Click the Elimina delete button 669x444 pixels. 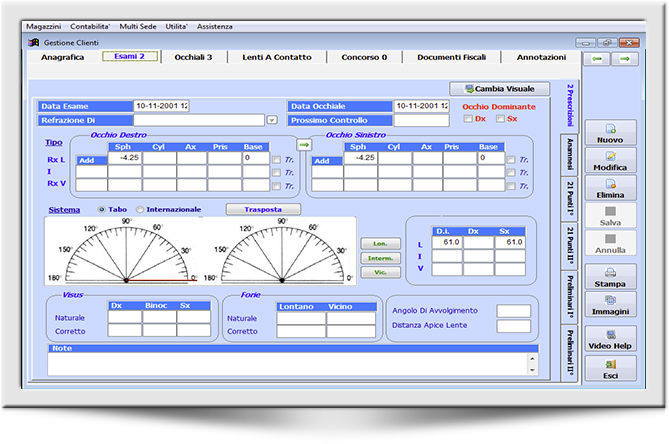tap(610, 188)
